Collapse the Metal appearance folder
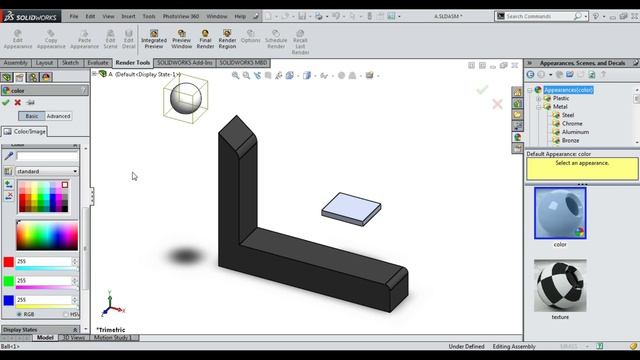Screen dimensions: 640x360 (538, 107)
